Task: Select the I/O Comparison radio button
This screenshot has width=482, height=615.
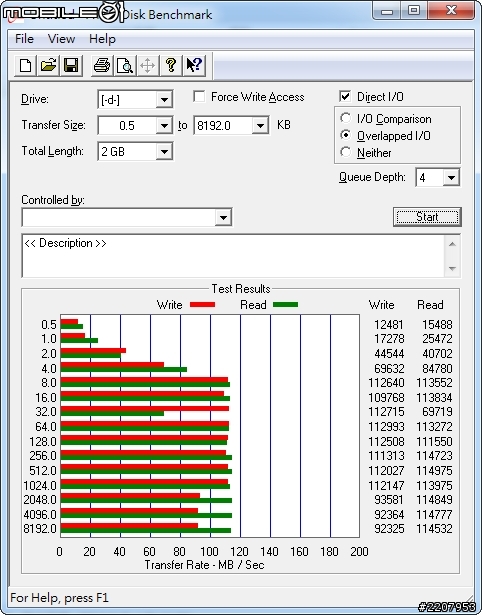Action: [346, 118]
